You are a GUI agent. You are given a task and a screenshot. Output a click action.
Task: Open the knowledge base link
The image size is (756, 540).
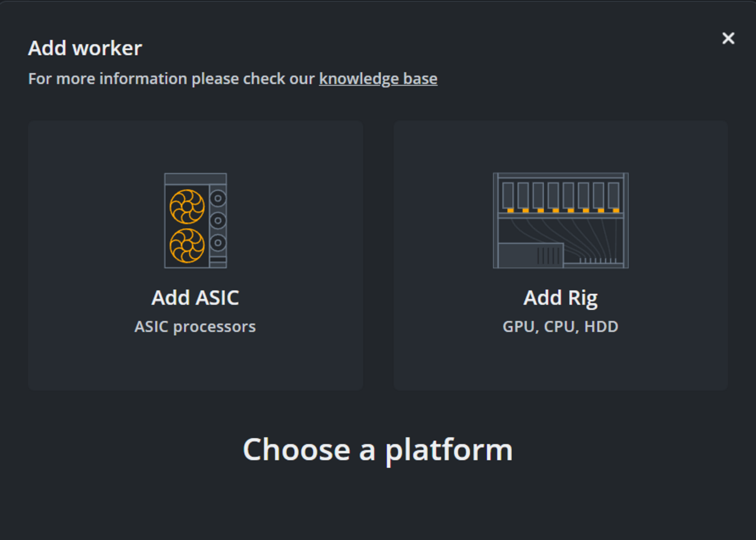click(x=378, y=79)
